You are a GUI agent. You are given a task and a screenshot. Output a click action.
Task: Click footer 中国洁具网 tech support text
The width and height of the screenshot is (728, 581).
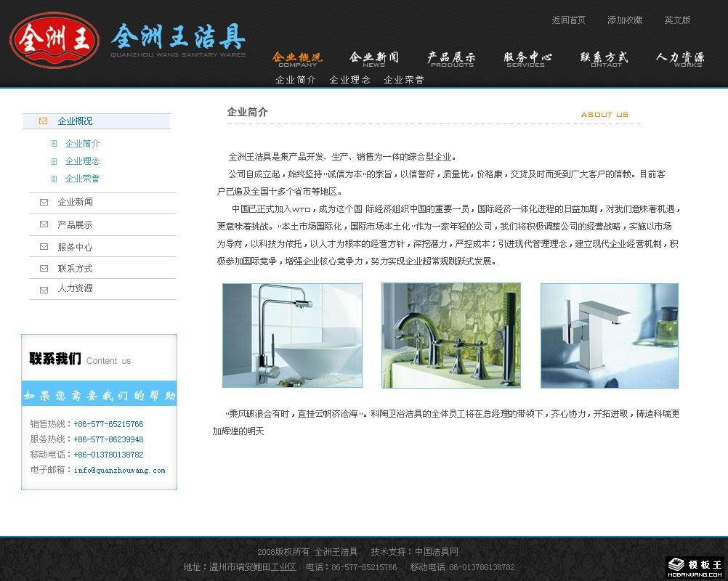coord(437,552)
